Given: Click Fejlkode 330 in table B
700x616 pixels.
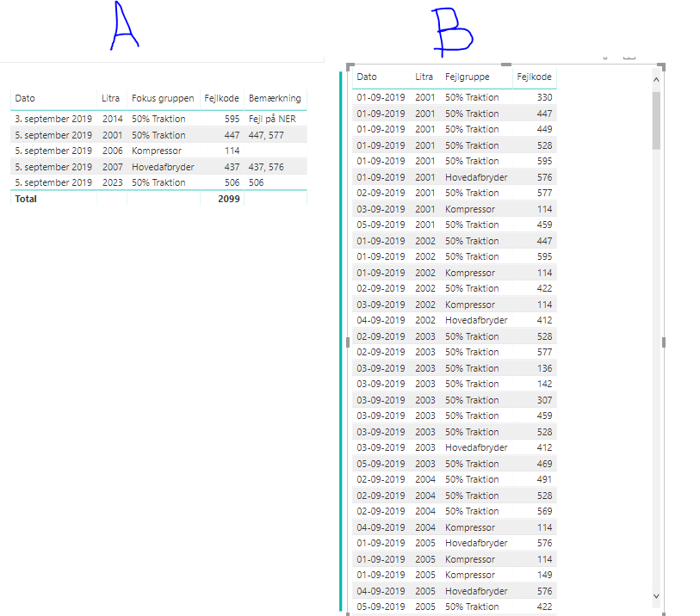Looking at the screenshot, I should 545,97.
